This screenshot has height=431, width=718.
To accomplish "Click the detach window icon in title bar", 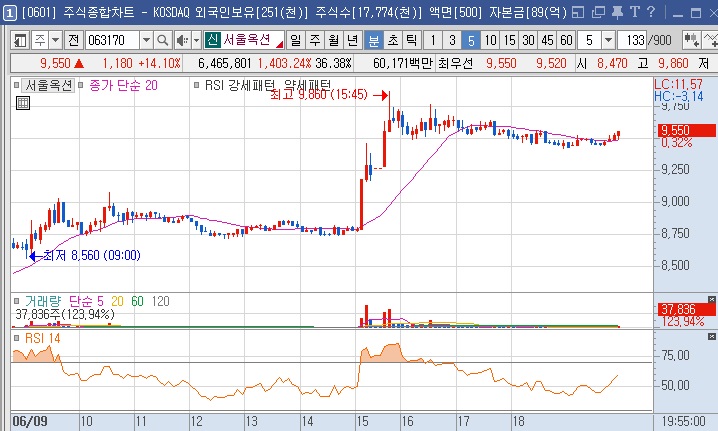I will (x=578, y=12).
